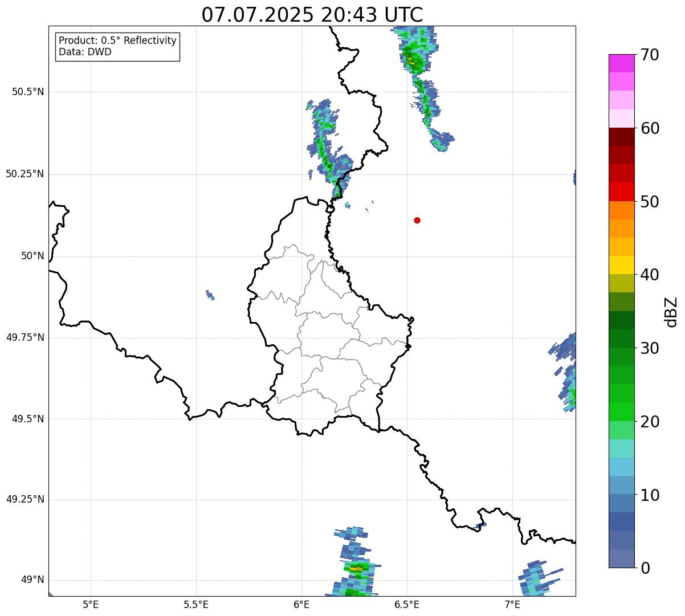
Task: Click the magenta top colorbar swatch
Action: point(621,63)
